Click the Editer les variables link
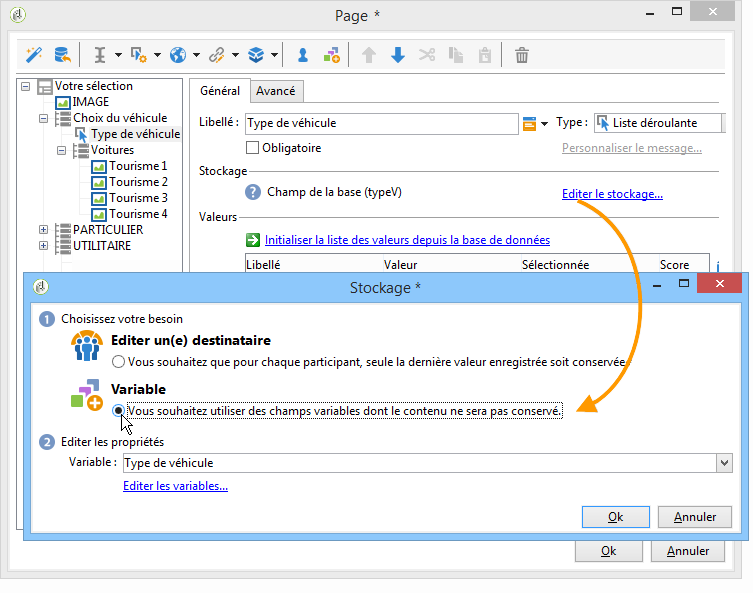The height and width of the screenshot is (593, 753). pos(175,486)
